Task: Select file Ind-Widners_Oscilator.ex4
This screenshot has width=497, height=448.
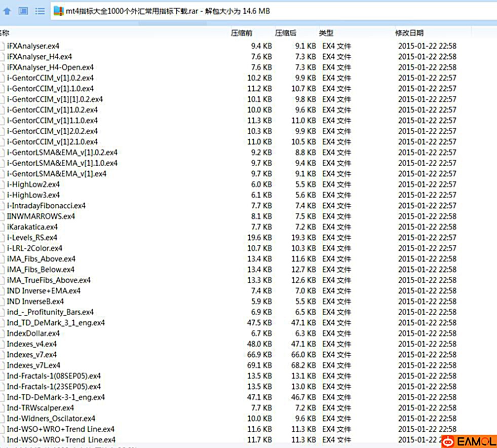Action: click(51, 419)
